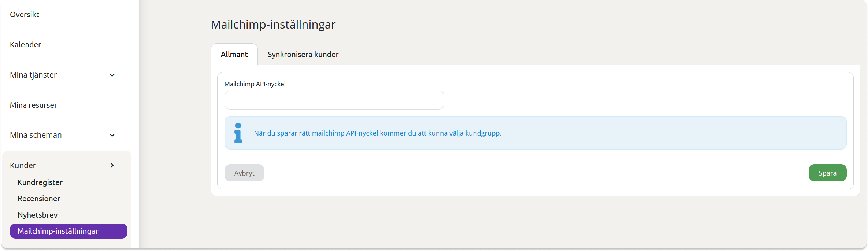Image resolution: width=868 pixels, height=251 pixels.
Task: Open Kundregister submenu item
Action: pos(40,182)
